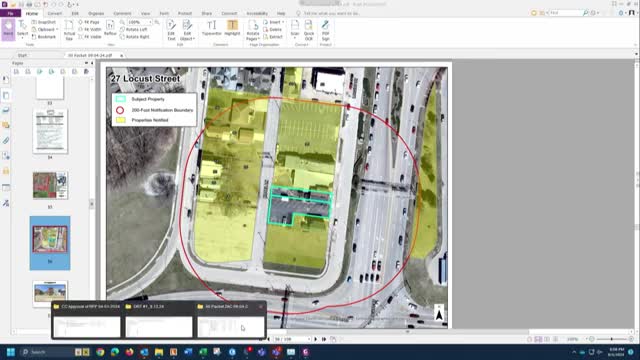Go to the next page
This screenshot has height=360, width=640.
(316, 339)
